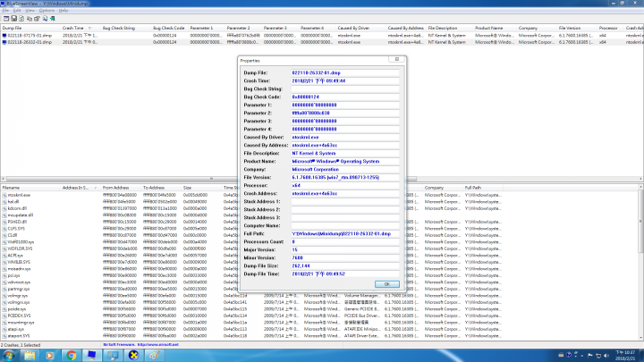Click the file icon next to ntoskrnl.exe
This screenshot has width=644, height=362.
pos(4,195)
